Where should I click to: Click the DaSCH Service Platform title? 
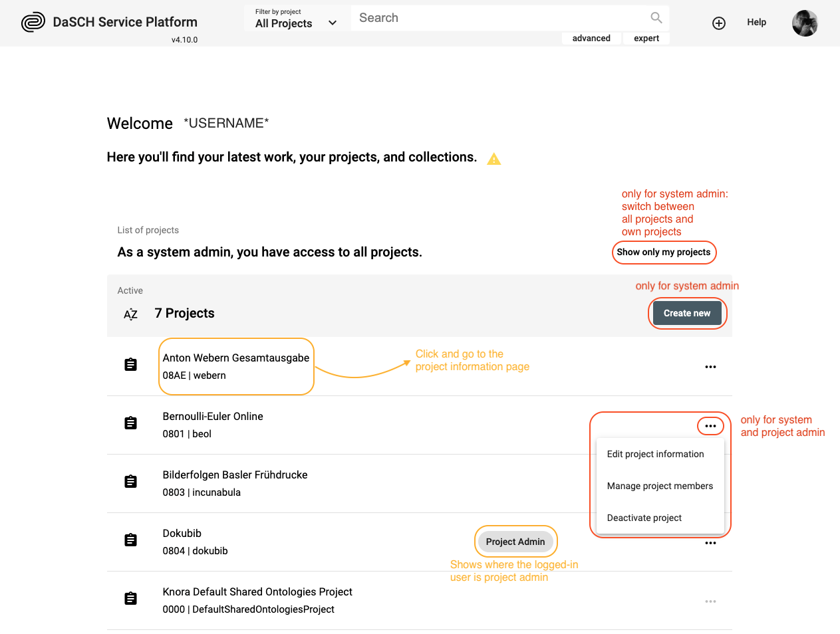(x=125, y=22)
